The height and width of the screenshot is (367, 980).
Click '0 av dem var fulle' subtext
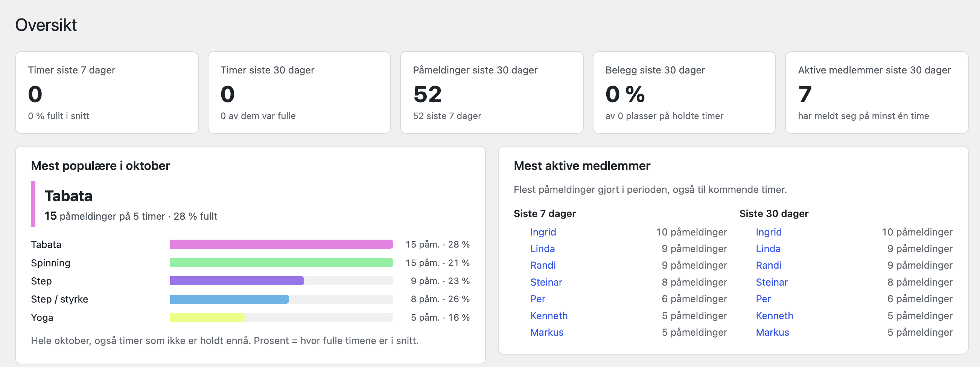(258, 116)
